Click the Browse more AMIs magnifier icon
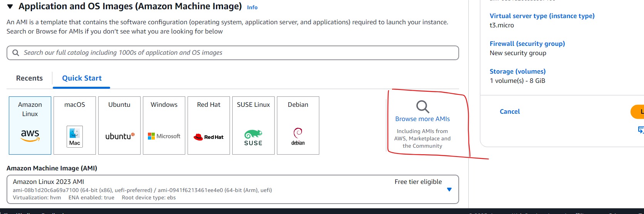This screenshot has width=644, height=214. (x=423, y=106)
